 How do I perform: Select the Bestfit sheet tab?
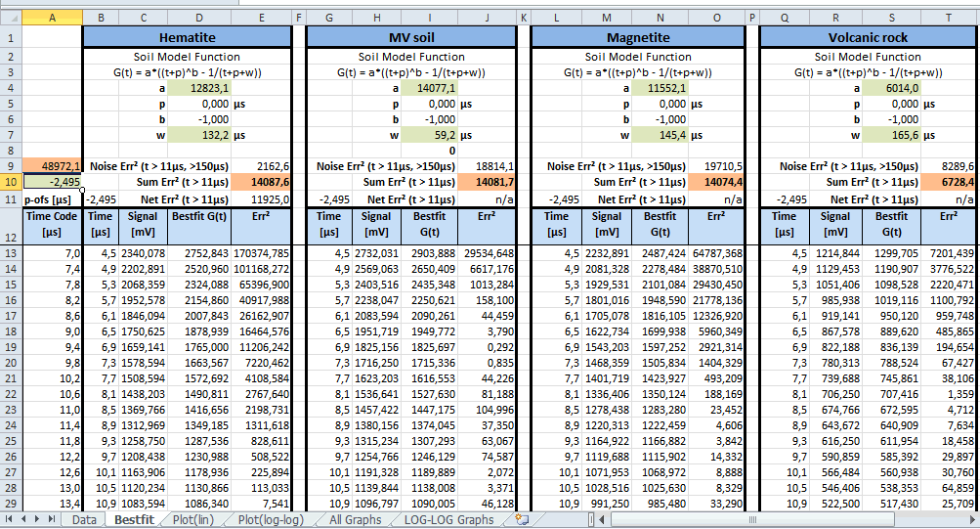click(x=134, y=519)
